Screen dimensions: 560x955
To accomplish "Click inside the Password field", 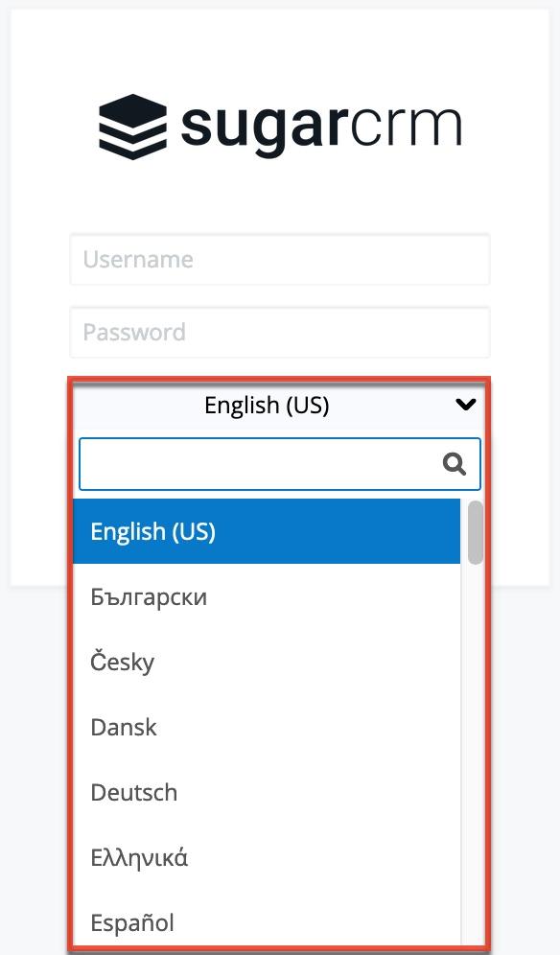I will click(x=279, y=332).
